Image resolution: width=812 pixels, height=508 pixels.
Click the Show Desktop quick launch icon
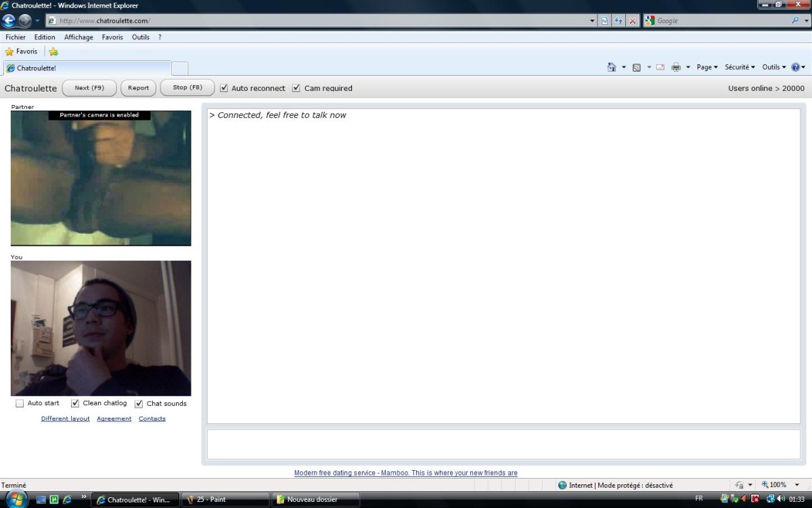click(x=41, y=500)
